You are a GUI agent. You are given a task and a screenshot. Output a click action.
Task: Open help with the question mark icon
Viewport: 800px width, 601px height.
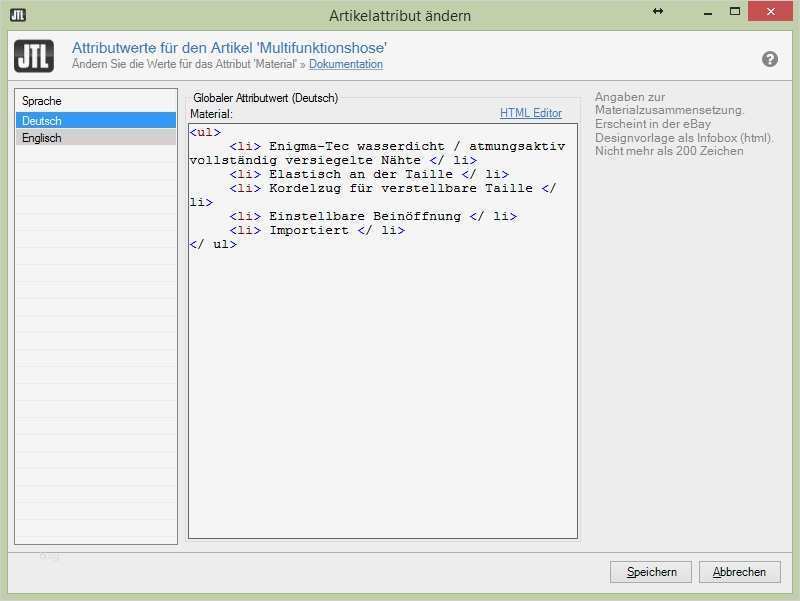click(x=769, y=59)
